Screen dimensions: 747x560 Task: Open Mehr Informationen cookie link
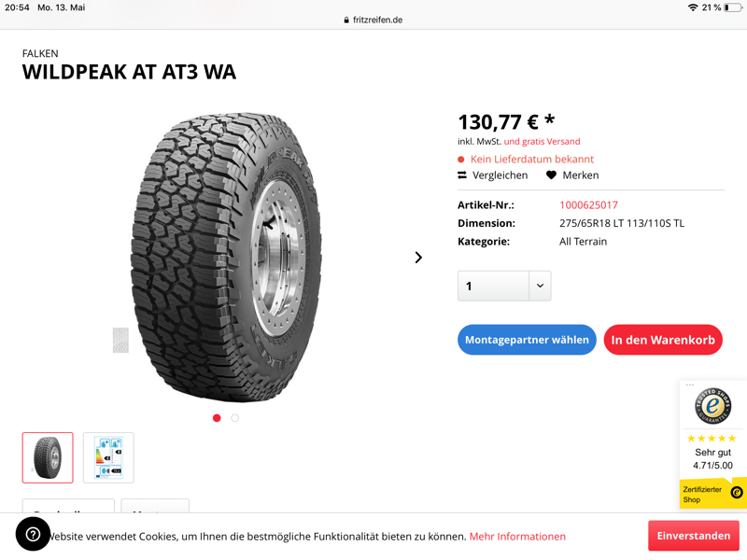pyautogui.click(x=517, y=537)
